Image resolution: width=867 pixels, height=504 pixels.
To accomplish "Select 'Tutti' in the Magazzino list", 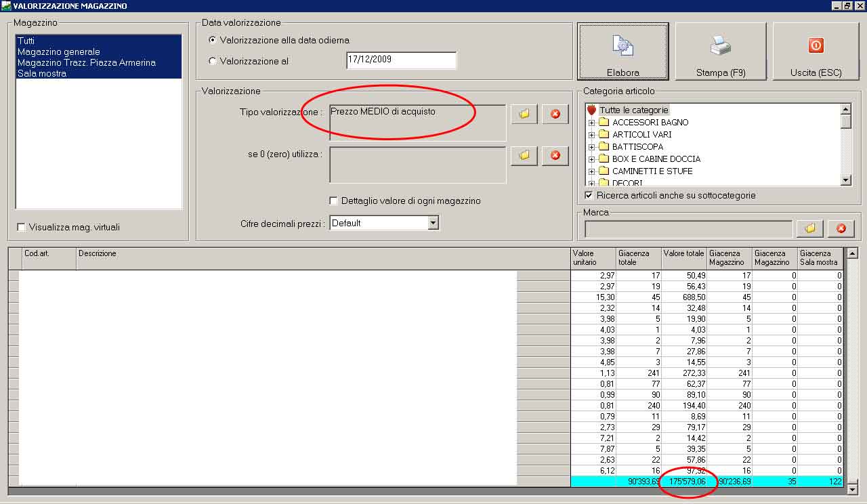I will (99, 41).
